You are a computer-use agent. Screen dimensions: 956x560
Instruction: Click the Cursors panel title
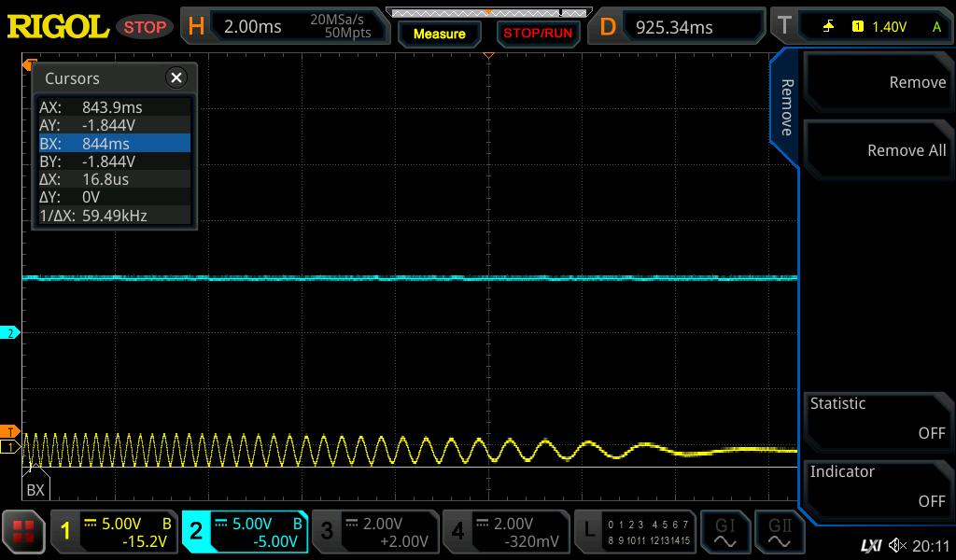[72, 78]
